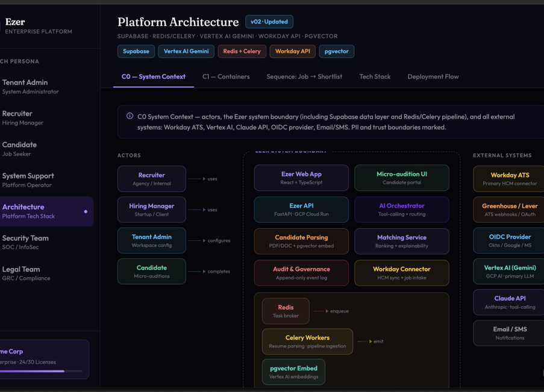This screenshot has height=392, width=544.
Task: Open the C0 — System Context tab
Action: [154, 76]
